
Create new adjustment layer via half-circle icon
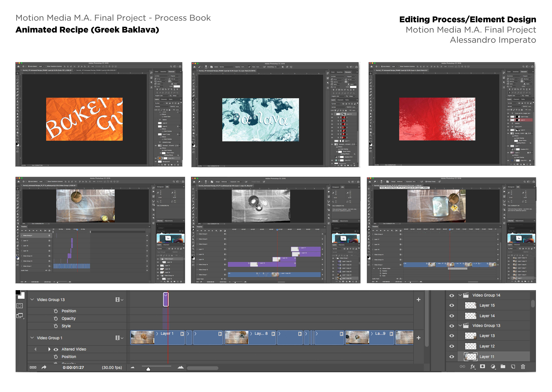click(x=493, y=367)
